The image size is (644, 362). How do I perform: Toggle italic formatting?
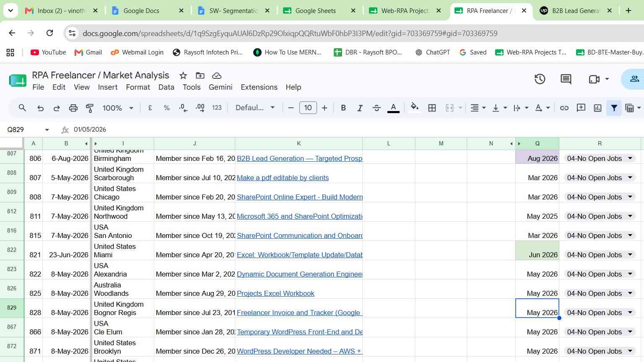click(360, 108)
